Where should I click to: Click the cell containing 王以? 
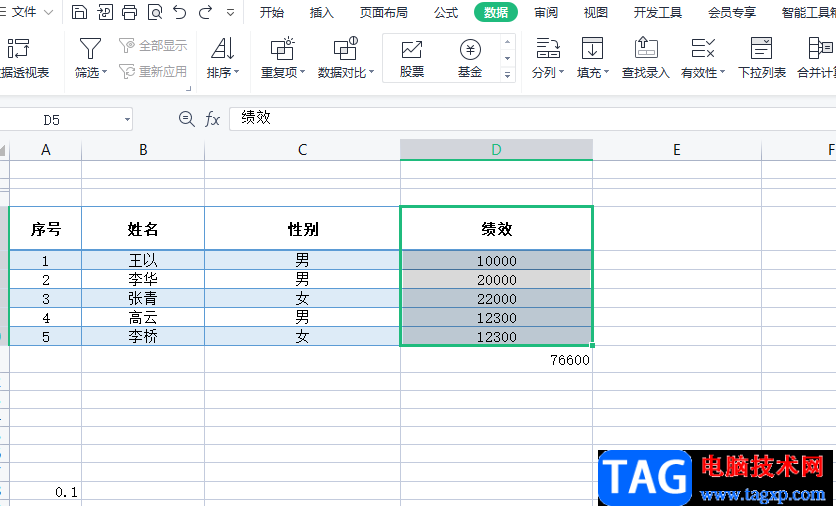tap(143, 260)
